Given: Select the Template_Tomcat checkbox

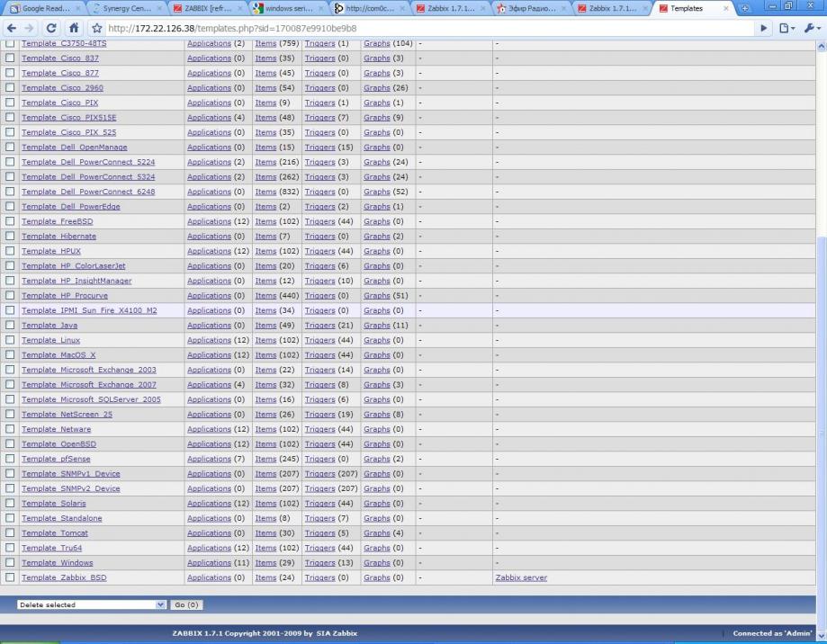Looking at the screenshot, I should click(x=10, y=532).
